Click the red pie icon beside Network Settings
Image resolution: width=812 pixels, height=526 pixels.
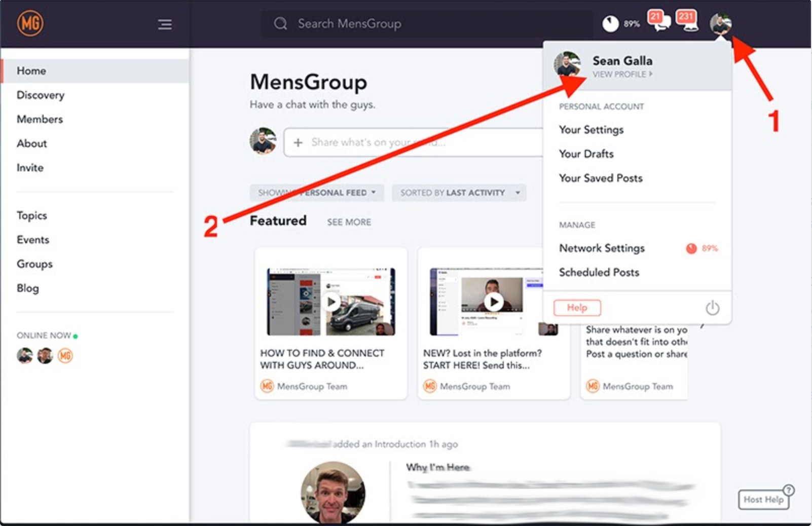[x=691, y=248]
